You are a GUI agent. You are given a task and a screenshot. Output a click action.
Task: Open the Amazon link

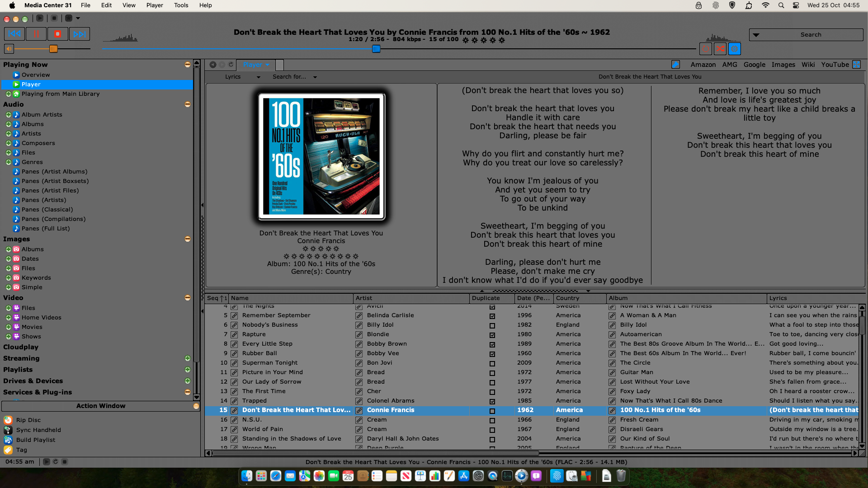(x=703, y=65)
